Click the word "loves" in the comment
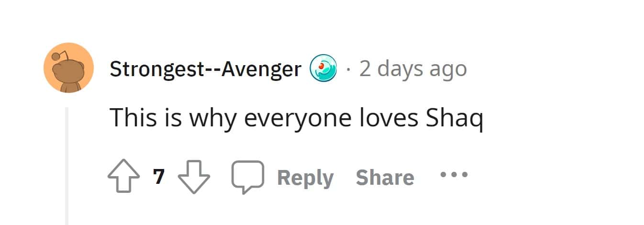This screenshot has width=644, height=225. tap(389, 118)
